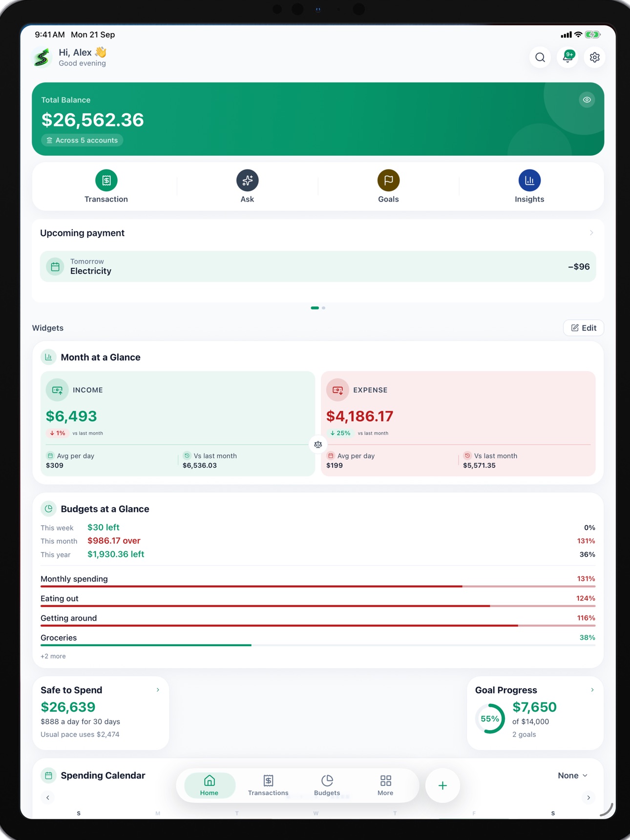Open the Goals flag icon
Screen dimensions: 630x840
388,180
